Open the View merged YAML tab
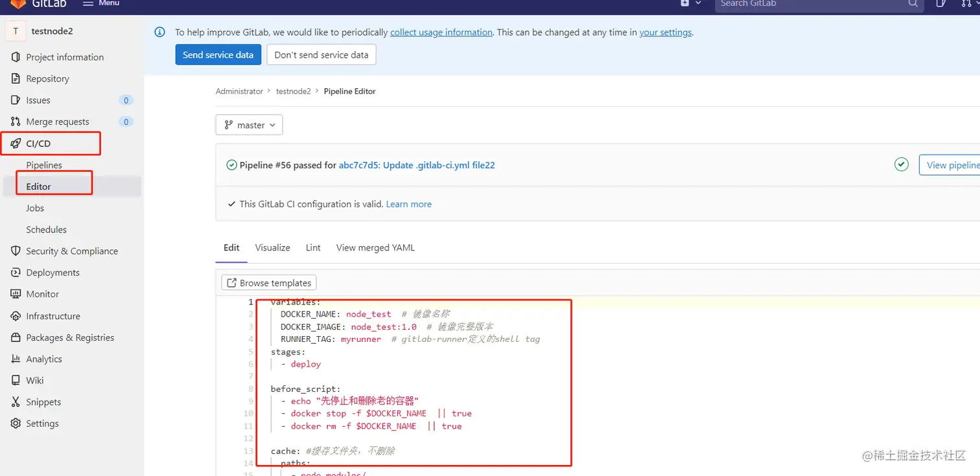Viewport: 980px width, 476px height. (x=375, y=247)
